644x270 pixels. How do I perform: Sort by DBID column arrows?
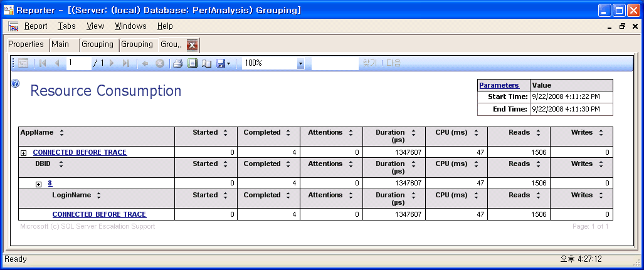click(x=61, y=164)
